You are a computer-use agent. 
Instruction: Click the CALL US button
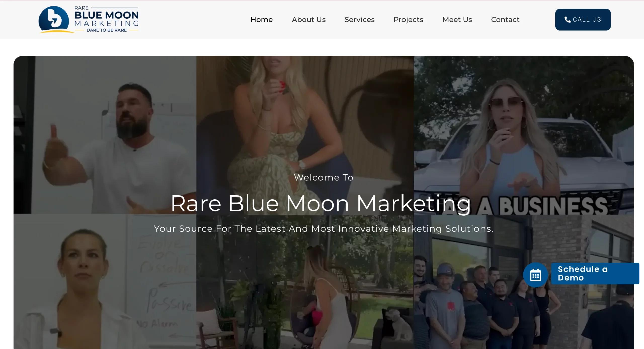[x=583, y=20]
